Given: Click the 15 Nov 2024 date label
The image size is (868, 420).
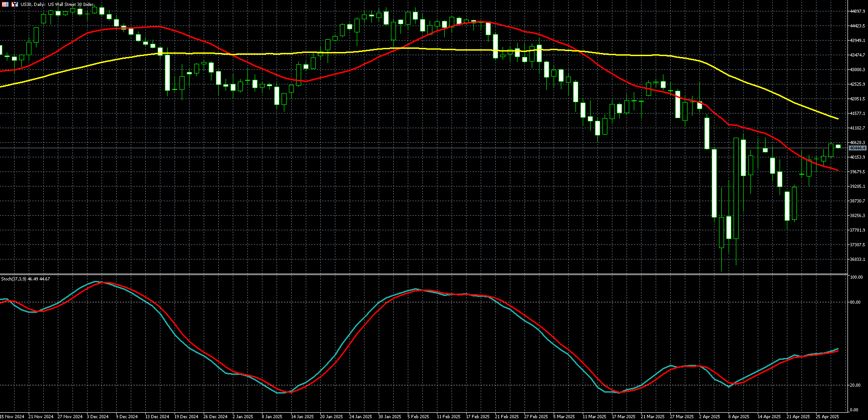Looking at the screenshot, I should point(12,417).
